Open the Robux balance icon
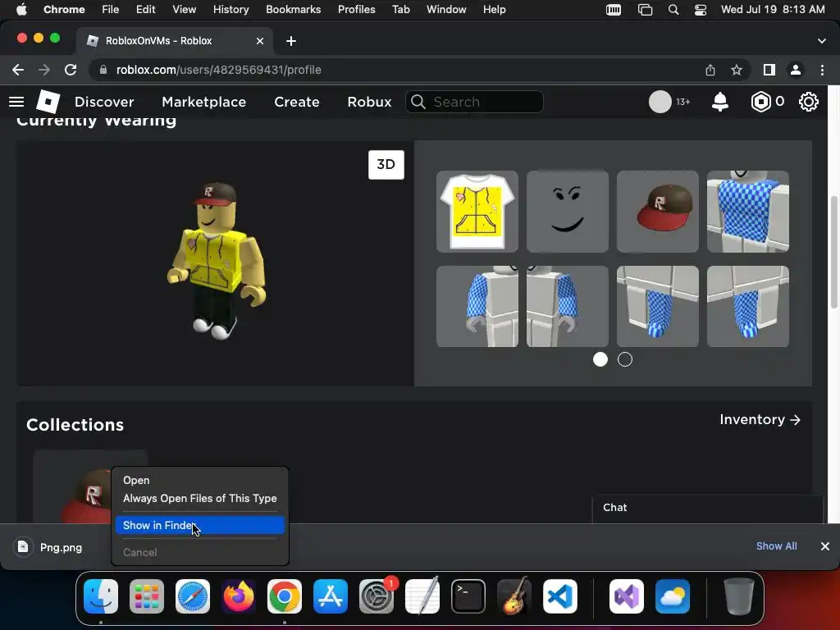 760,102
